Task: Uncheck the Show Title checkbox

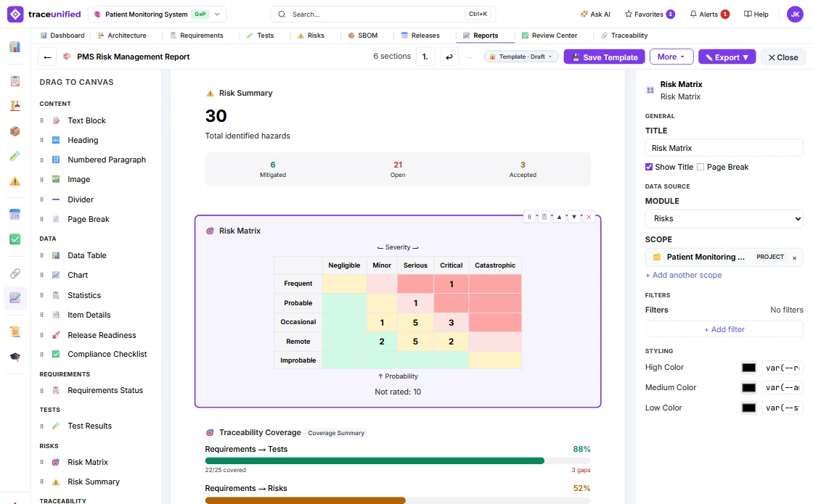Action: 649,167
